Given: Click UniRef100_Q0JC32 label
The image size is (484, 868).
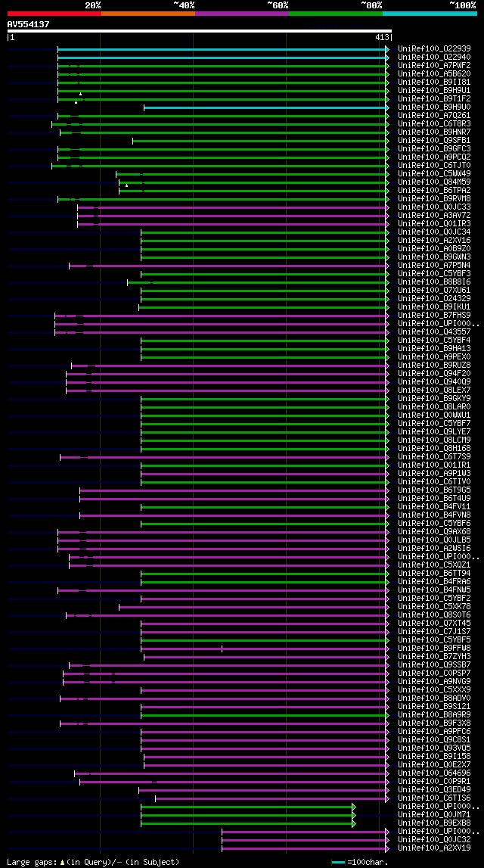Looking at the screenshot, I should (434, 840).
